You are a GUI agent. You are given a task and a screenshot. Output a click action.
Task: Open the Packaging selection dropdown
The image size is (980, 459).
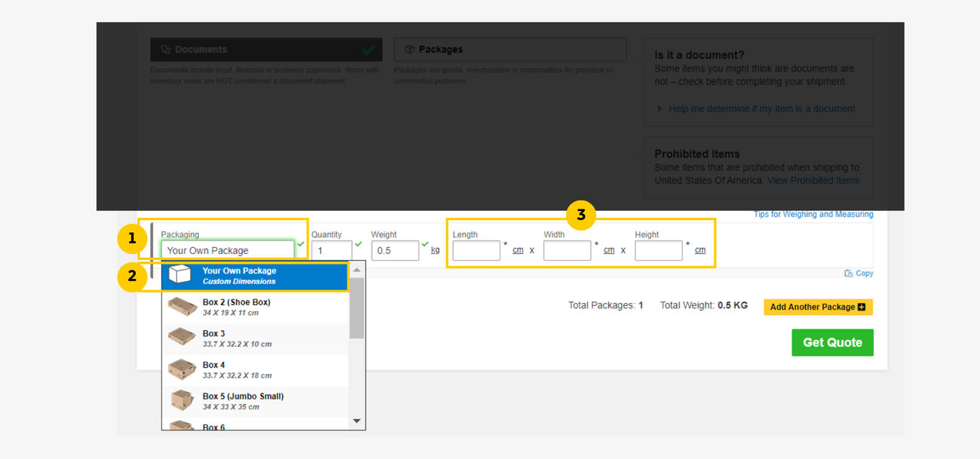(228, 249)
